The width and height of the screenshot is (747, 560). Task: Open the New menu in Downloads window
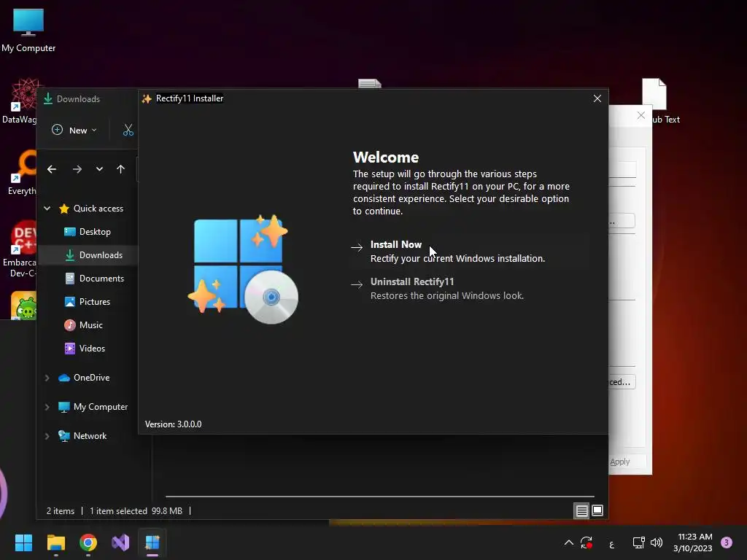(74, 130)
